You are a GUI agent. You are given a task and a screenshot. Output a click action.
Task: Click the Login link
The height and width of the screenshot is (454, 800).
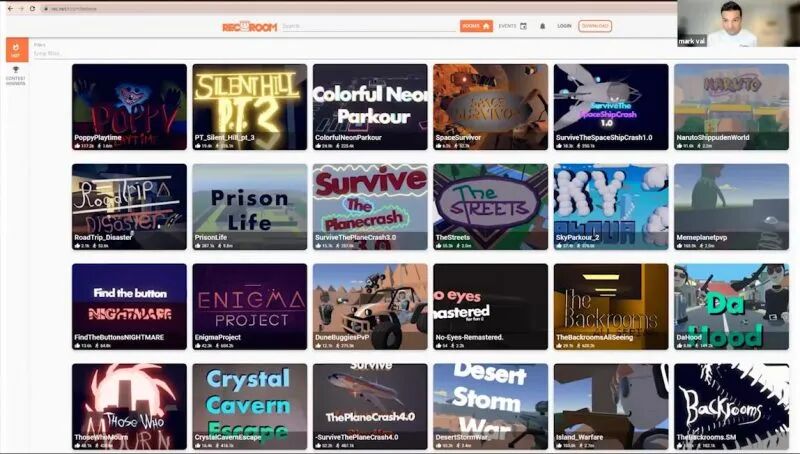[564, 26]
